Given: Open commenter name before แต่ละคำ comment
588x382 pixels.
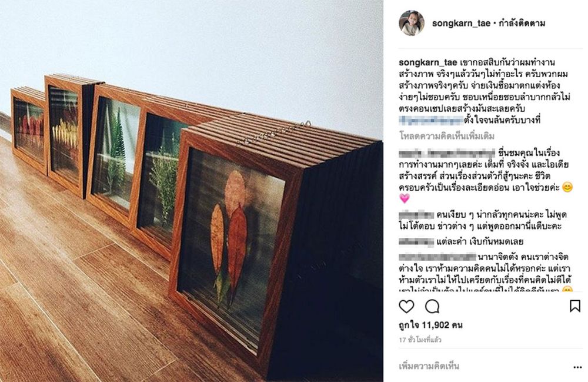Looking at the screenshot, I should point(416,242).
